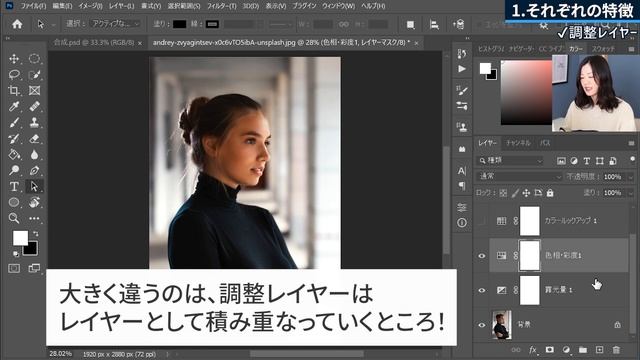Toggle lock transparent pixels
640x360 pixels.
pos(503,193)
